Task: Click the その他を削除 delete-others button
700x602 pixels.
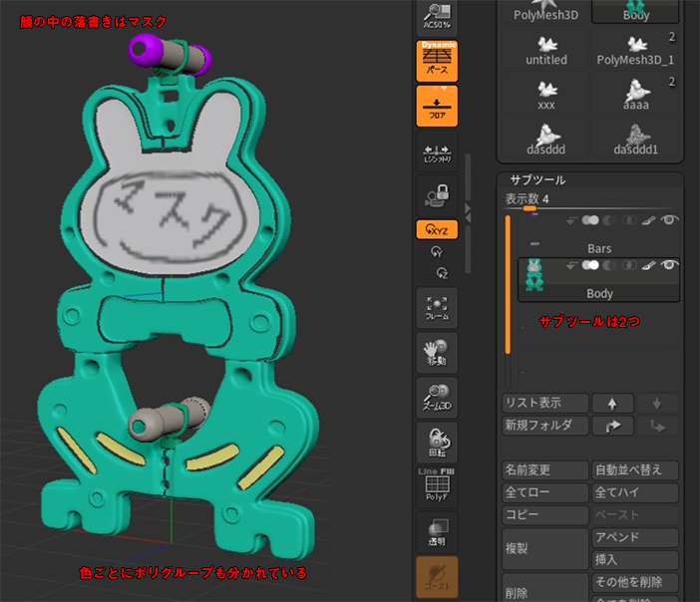Action: pyautogui.click(x=635, y=582)
